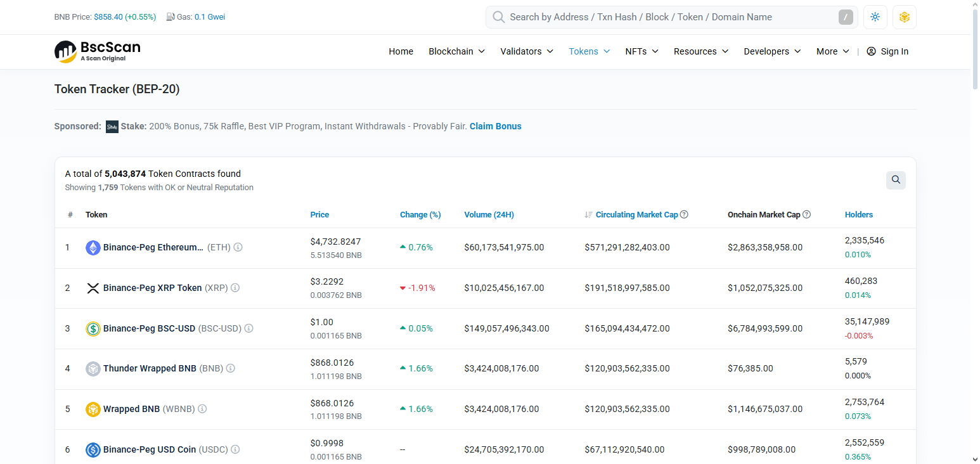This screenshot has width=980, height=464.
Task: Click the Binance-Peg Ethereum token logo
Action: pos(93,248)
